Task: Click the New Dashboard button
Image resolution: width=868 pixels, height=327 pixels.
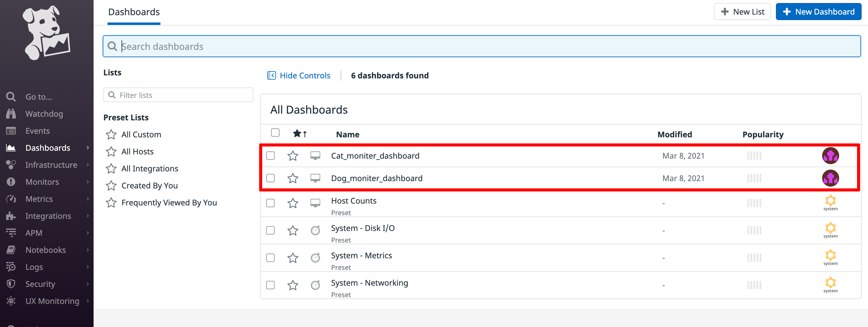Action: (819, 12)
